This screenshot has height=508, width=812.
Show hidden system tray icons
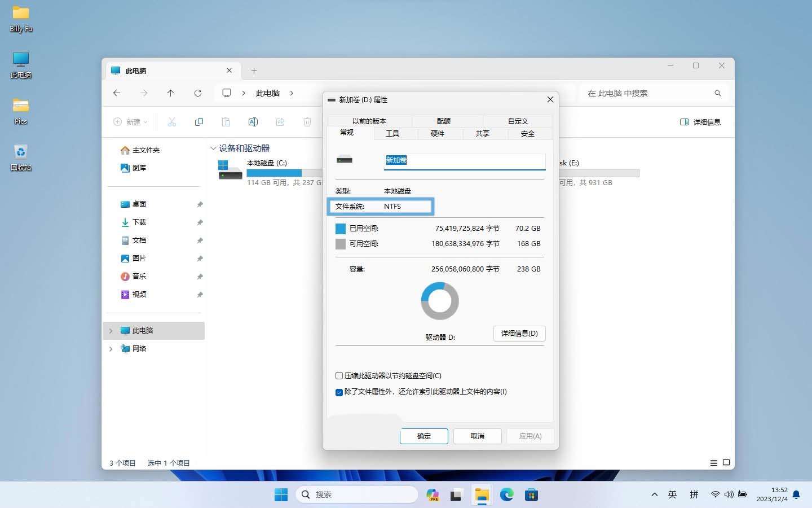click(654, 494)
